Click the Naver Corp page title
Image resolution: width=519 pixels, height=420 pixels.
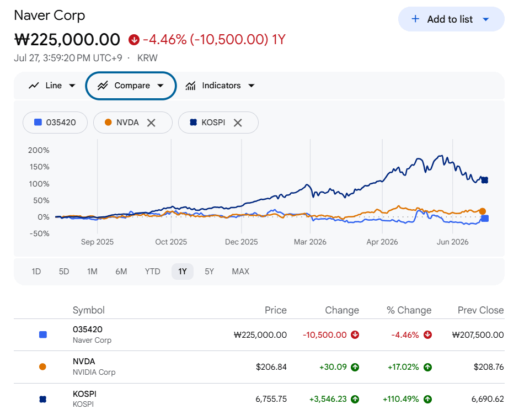pyautogui.click(x=50, y=15)
